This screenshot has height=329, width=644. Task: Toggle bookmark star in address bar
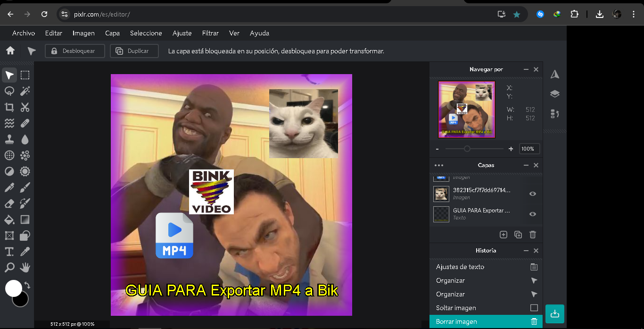pyautogui.click(x=517, y=14)
